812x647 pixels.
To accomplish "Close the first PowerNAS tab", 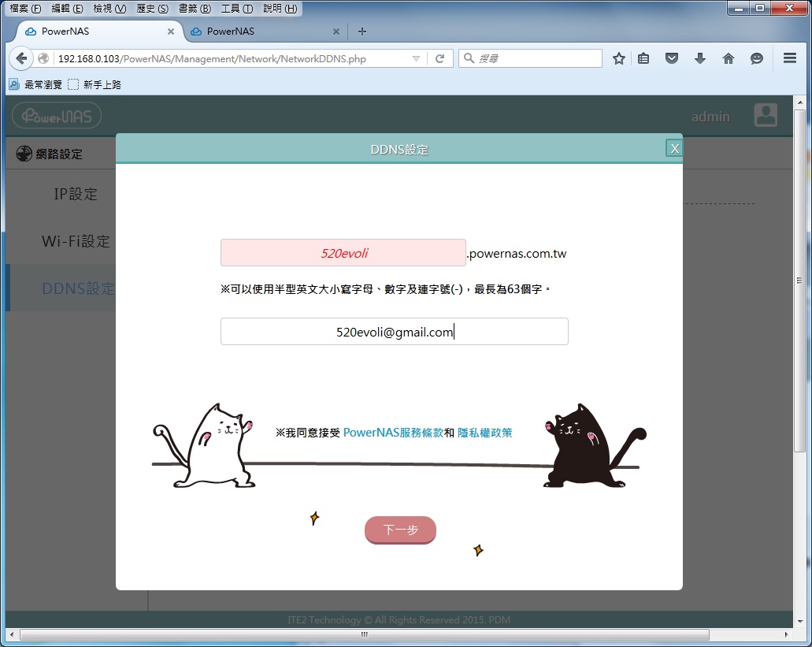I will 171,32.
